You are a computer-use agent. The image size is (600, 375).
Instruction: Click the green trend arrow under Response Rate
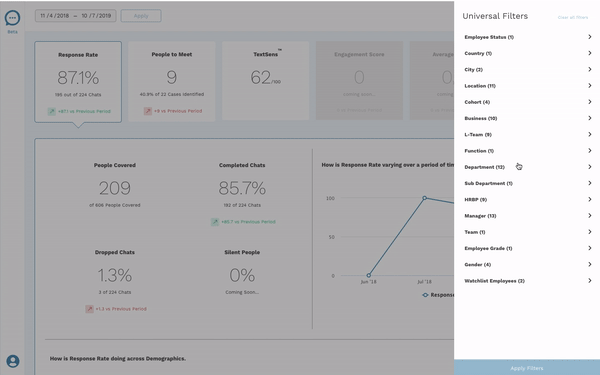click(x=52, y=111)
